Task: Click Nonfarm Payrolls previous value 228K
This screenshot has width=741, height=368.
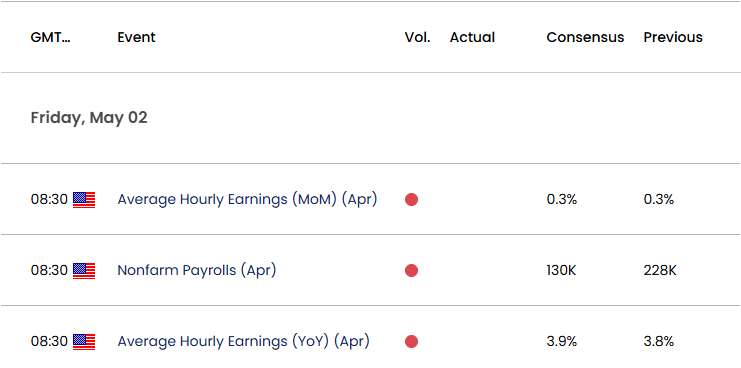Action: (x=660, y=271)
